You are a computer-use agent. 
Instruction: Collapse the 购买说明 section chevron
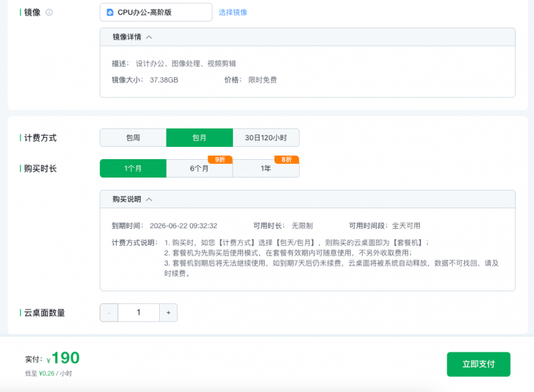click(x=149, y=199)
